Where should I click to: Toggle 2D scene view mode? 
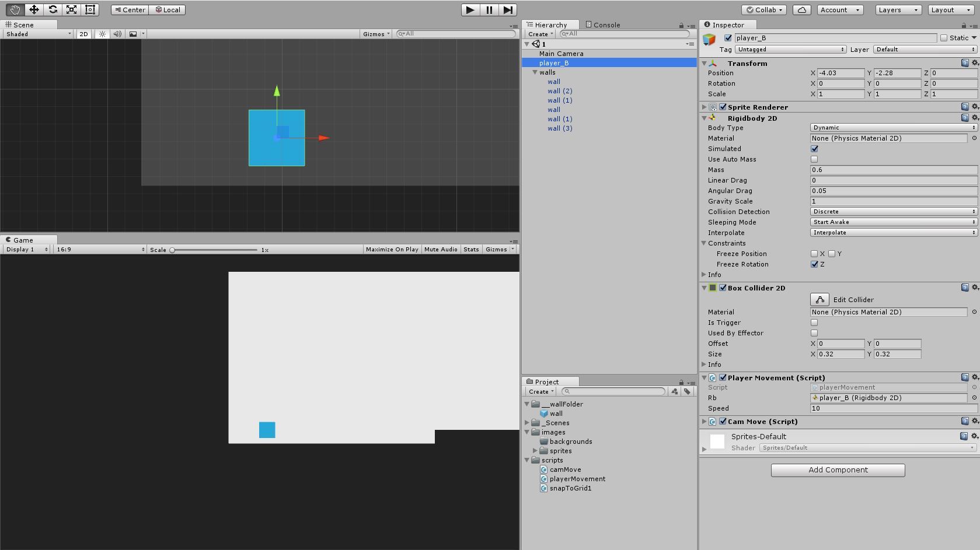click(x=83, y=34)
